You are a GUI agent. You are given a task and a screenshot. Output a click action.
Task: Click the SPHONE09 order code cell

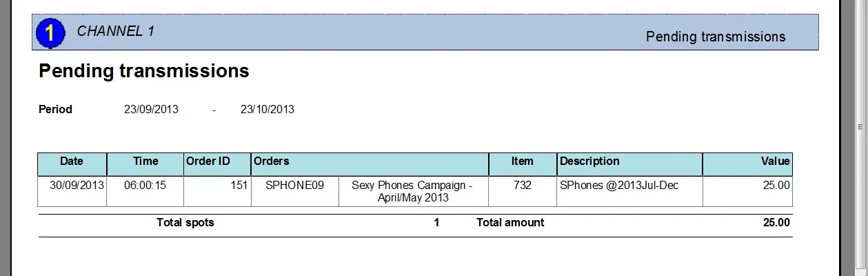coord(294,185)
